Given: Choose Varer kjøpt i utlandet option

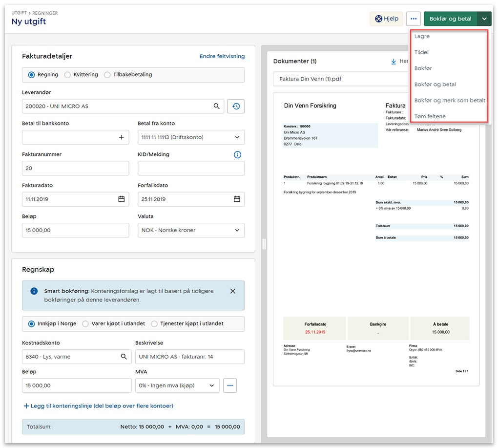Looking at the screenshot, I should (85, 323).
